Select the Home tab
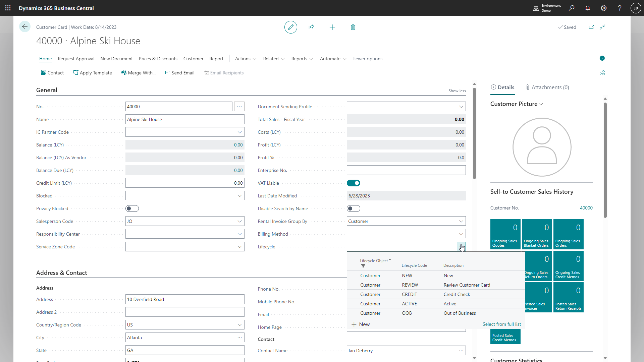The image size is (644, 362). (46, 59)
